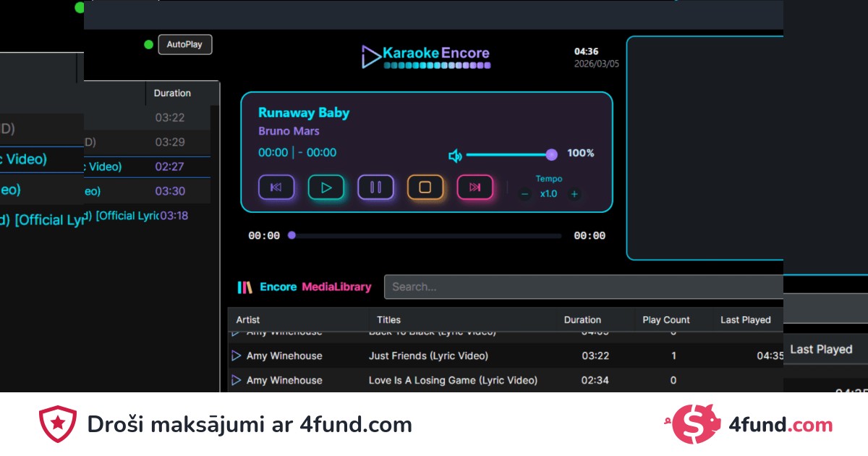Click the elapsed 00:00 time left of seek bar

click(x=264, y=235)
